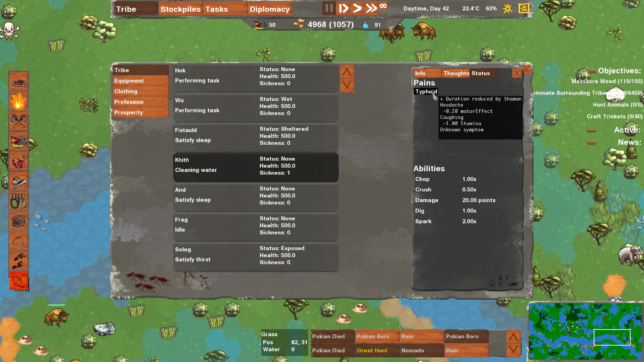
Task: Select the raw meat sidebar icon
Action: (x=19, y=162)
